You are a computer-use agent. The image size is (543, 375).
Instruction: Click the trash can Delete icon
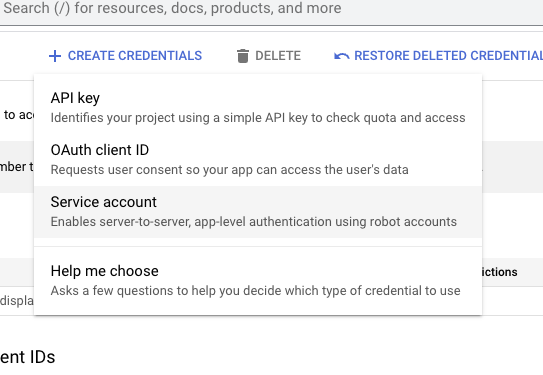point(243,56)
